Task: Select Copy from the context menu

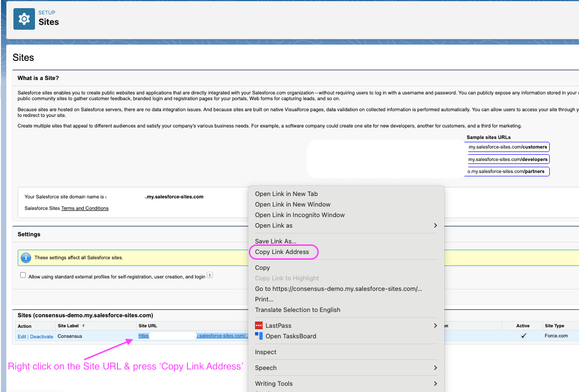Action: click(346, 267)
